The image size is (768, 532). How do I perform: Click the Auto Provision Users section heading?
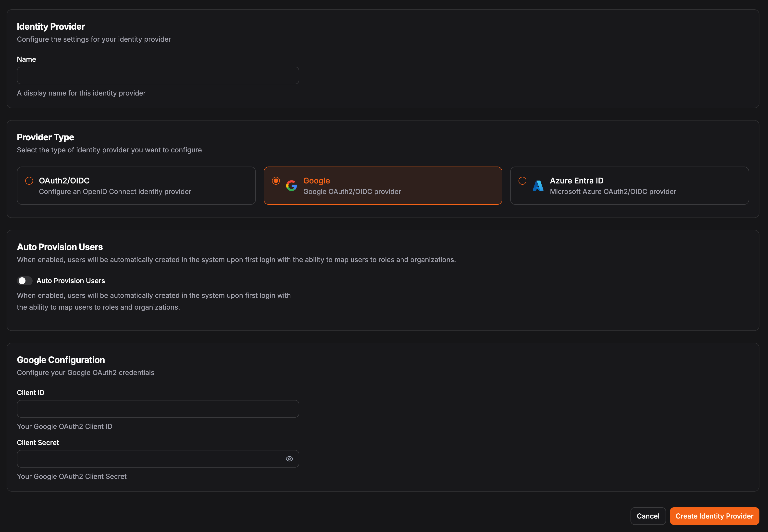coord(60,247)
